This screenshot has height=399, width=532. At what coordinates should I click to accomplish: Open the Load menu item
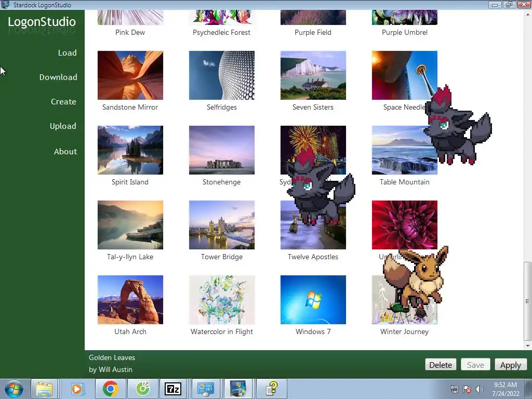point(67,53)
